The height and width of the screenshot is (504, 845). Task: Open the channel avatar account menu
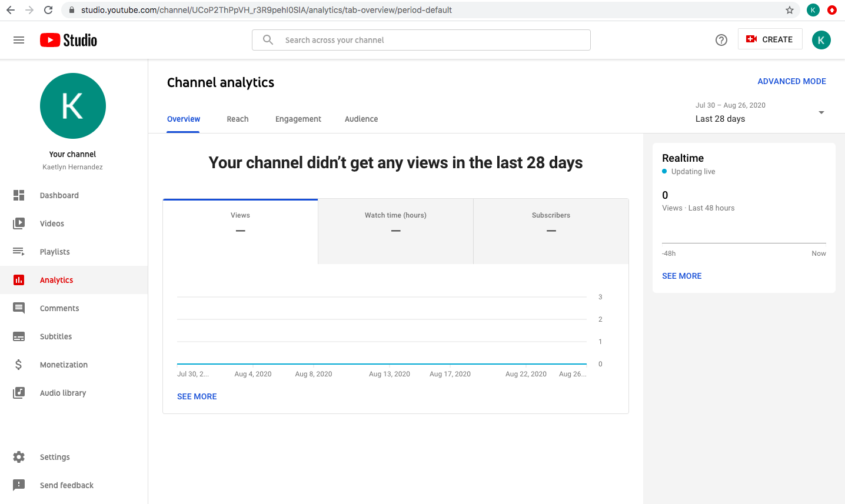(x=821, y=39)
